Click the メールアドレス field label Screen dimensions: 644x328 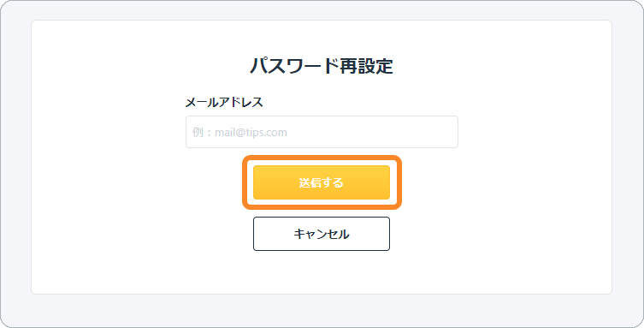click(224, 103)
